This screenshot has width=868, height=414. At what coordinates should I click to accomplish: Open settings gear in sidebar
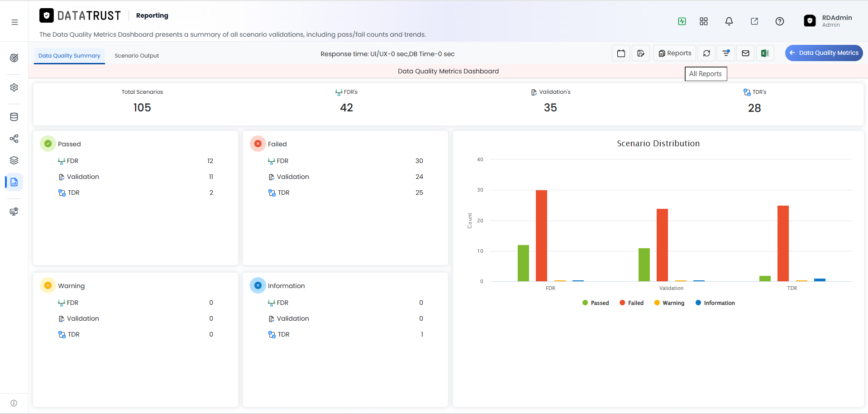pyautogui.click(x=14, y=87)
